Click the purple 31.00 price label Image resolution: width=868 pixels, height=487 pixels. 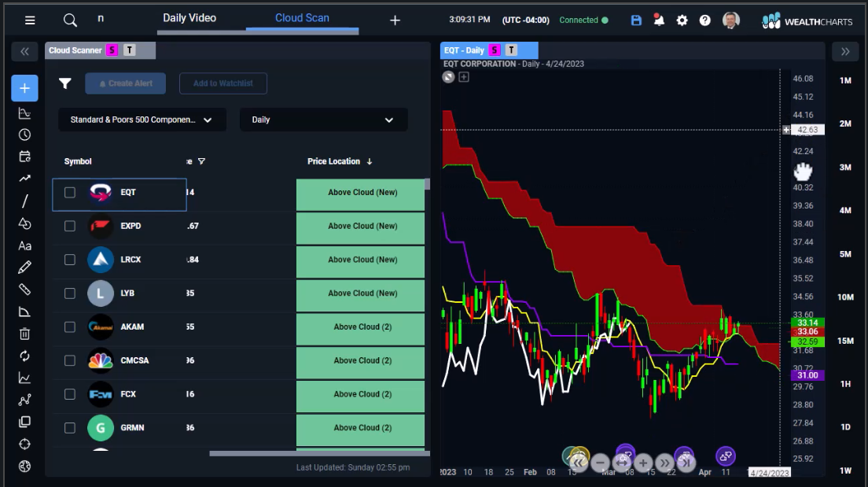(807, 375)
